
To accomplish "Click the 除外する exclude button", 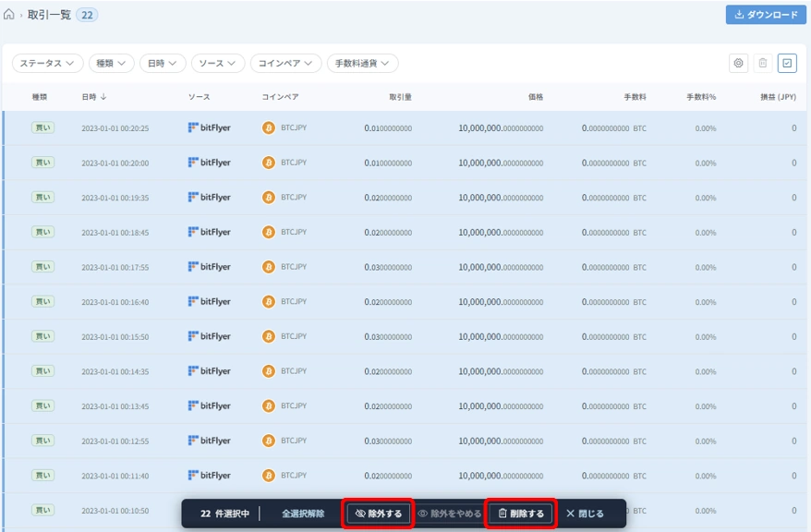I will 379,514.
